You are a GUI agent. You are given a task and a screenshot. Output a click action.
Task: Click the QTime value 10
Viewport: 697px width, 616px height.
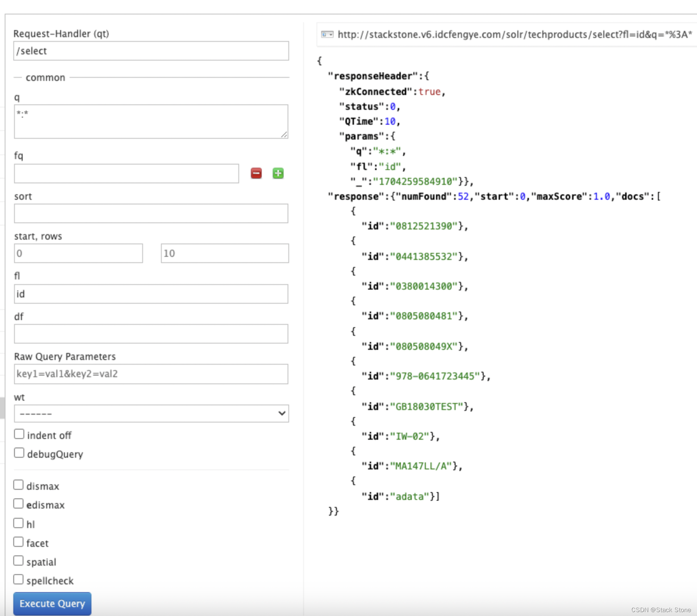(x=390, y=121)
